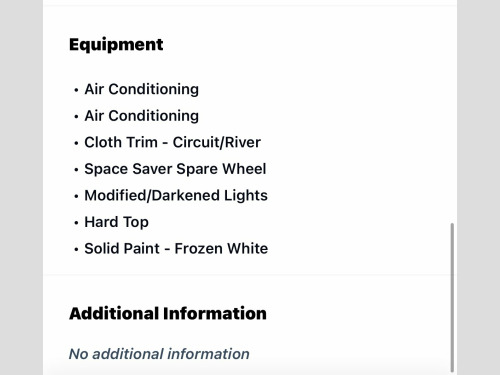
Task: Select the second Air Conditioning list entry
Action: [141, 116]
